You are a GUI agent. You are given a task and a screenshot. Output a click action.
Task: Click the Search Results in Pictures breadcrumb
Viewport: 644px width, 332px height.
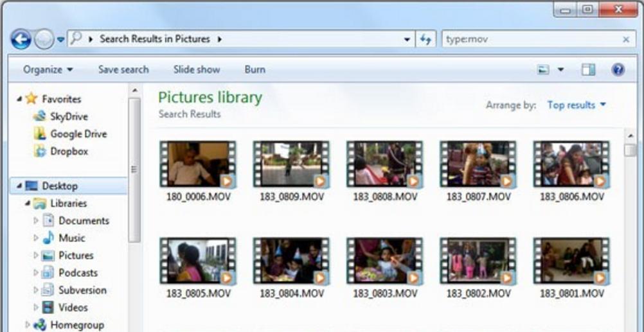point(155,39)
